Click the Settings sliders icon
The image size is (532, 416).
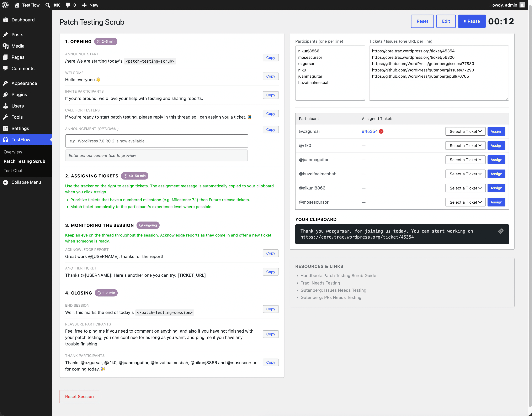tap(6, 128)
